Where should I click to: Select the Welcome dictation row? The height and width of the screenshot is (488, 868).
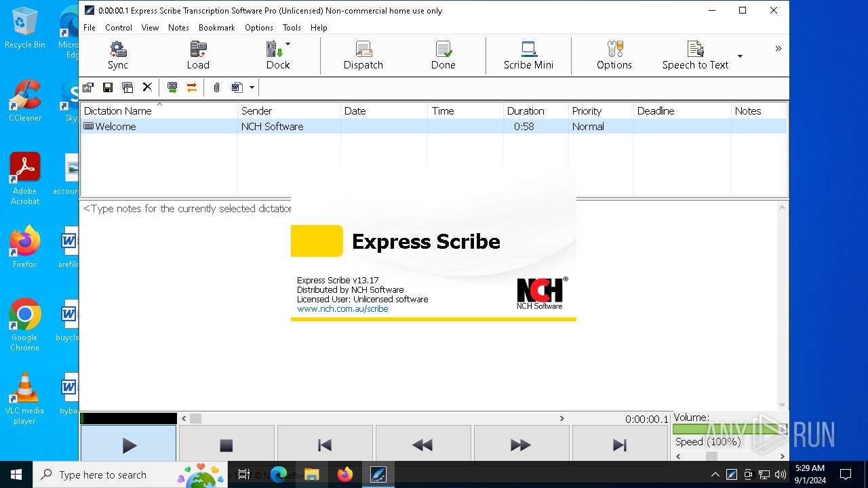[x=433, y=127]
